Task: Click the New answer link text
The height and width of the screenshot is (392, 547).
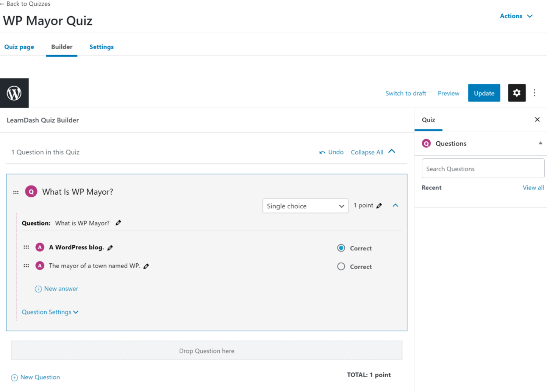Action: [61, 289]
